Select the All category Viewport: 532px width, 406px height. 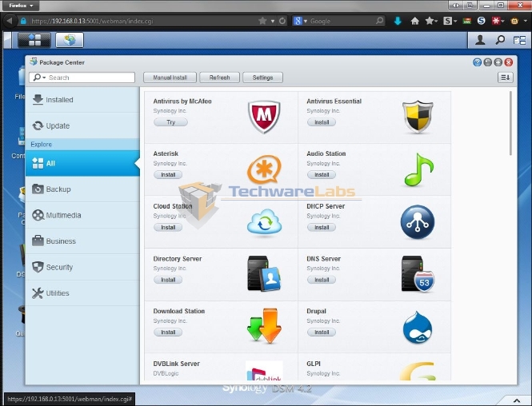click(x=82, y=163)
